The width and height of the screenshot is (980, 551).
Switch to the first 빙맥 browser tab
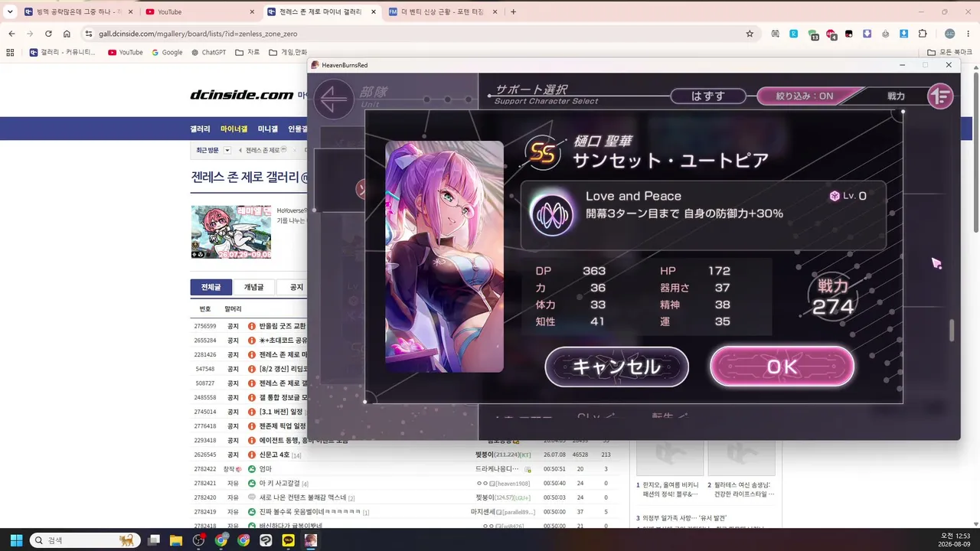(78, 11)
